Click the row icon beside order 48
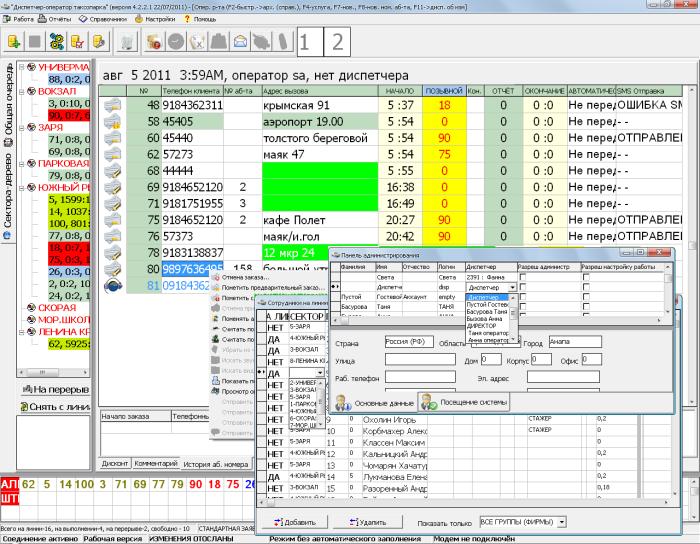 tap(113, 105)
